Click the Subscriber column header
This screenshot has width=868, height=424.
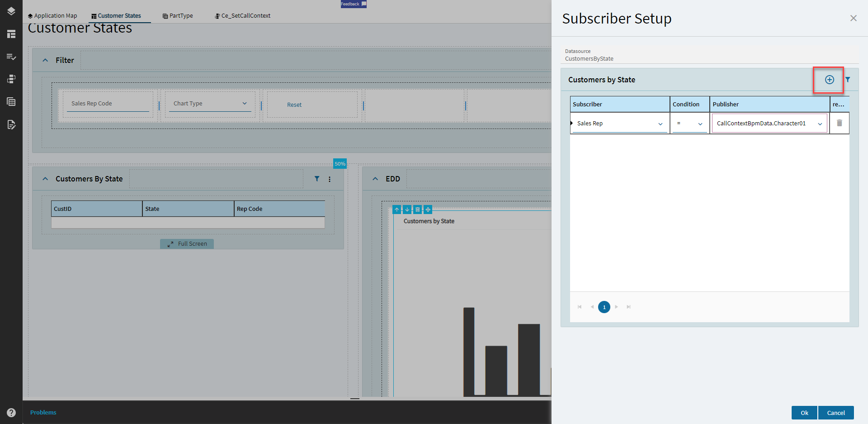tap(620, 104)
